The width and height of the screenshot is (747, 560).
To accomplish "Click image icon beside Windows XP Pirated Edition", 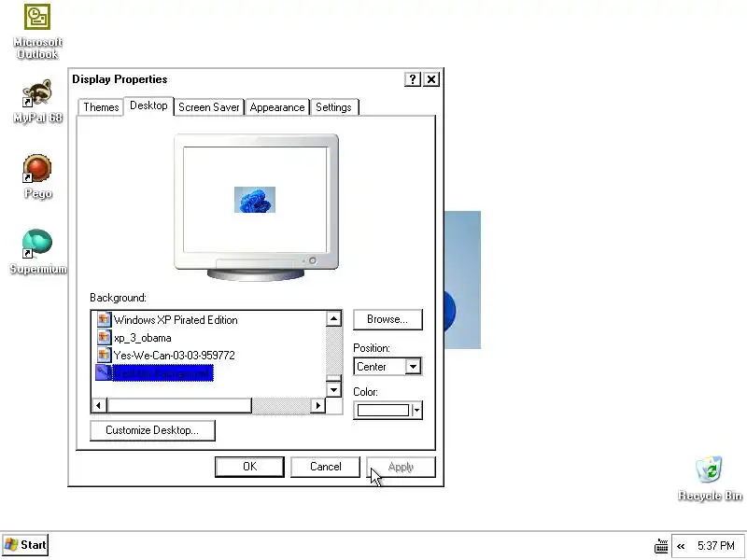I will pos(104,319).
